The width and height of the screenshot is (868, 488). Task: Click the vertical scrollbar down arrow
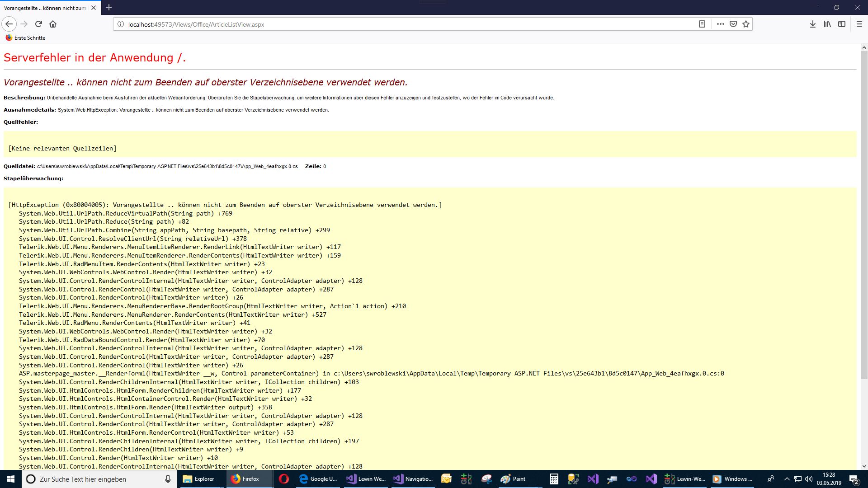point(864,466)
